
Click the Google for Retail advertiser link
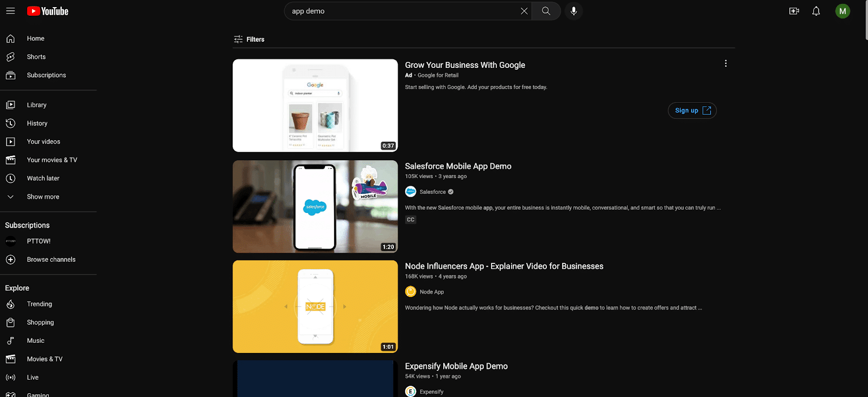(x=438, y=75)
